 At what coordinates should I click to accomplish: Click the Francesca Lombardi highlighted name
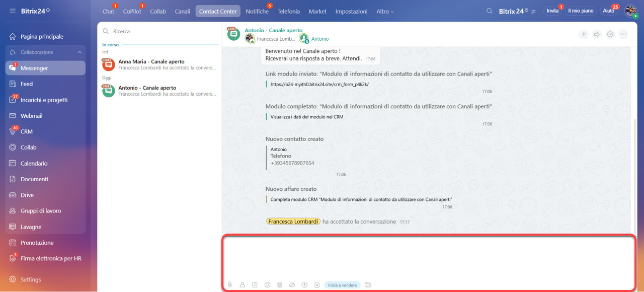pyautogui.click(x=293, y=222)
